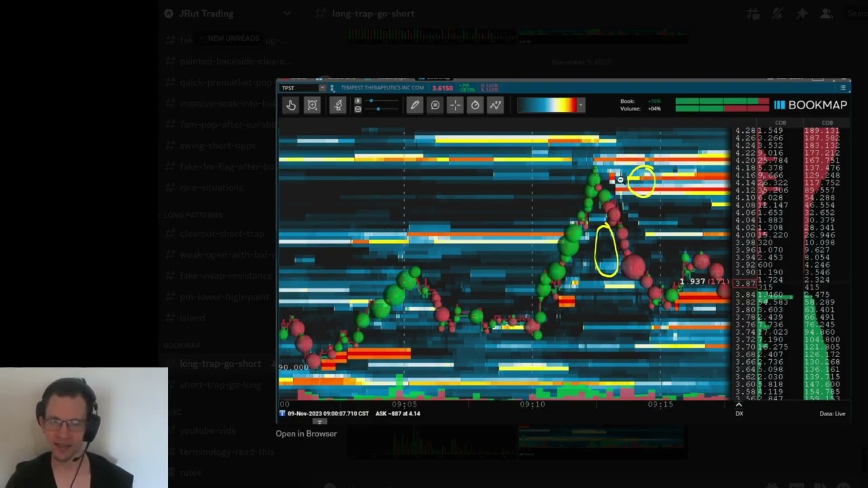Viewport: 868px width, 488px height.
Task: Open the heatmap color scheme dropdown arrow
Action: [x=580, y=105]
